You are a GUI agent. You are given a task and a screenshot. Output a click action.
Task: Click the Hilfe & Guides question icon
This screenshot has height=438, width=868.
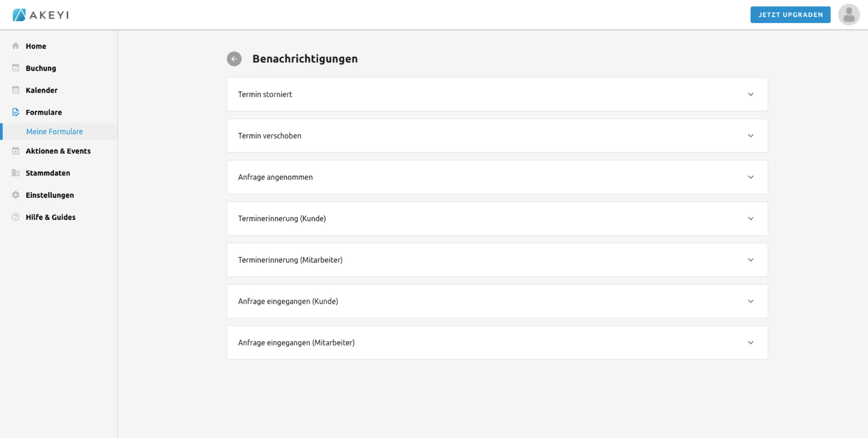point(16,217)
